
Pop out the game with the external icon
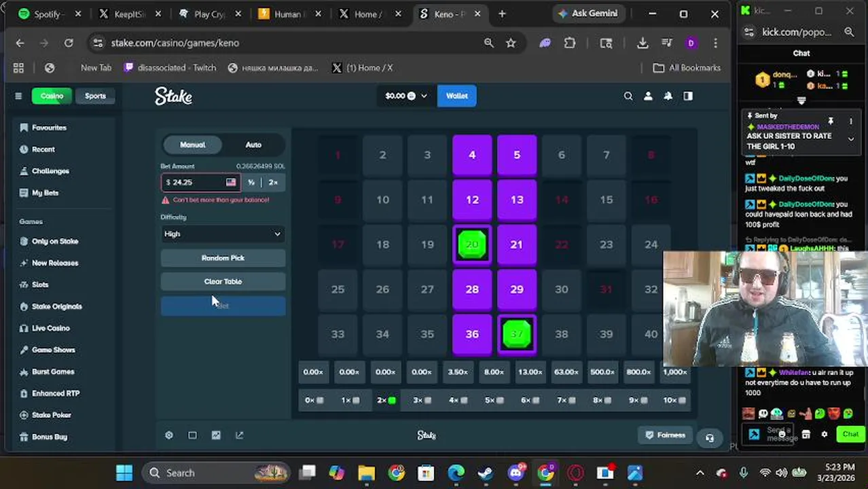[239, 435]
